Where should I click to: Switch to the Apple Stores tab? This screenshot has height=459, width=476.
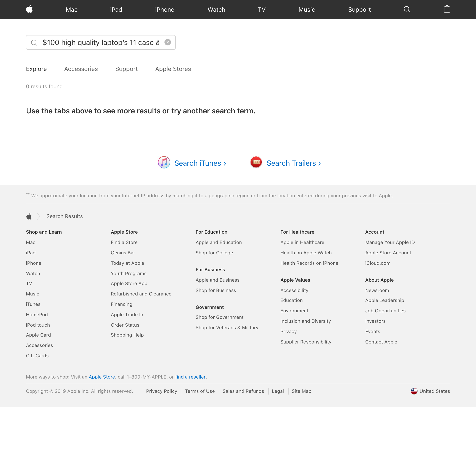point(173,69)
